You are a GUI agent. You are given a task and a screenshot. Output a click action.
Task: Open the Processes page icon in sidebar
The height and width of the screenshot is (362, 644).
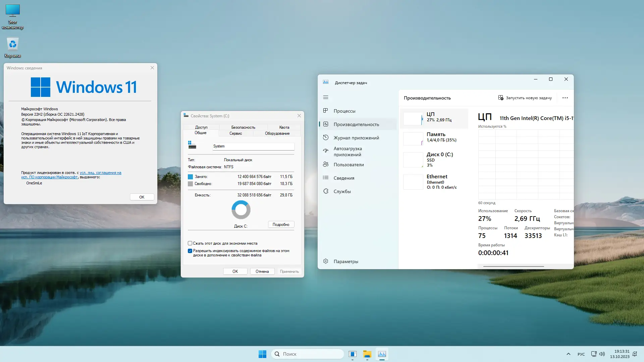325,111
